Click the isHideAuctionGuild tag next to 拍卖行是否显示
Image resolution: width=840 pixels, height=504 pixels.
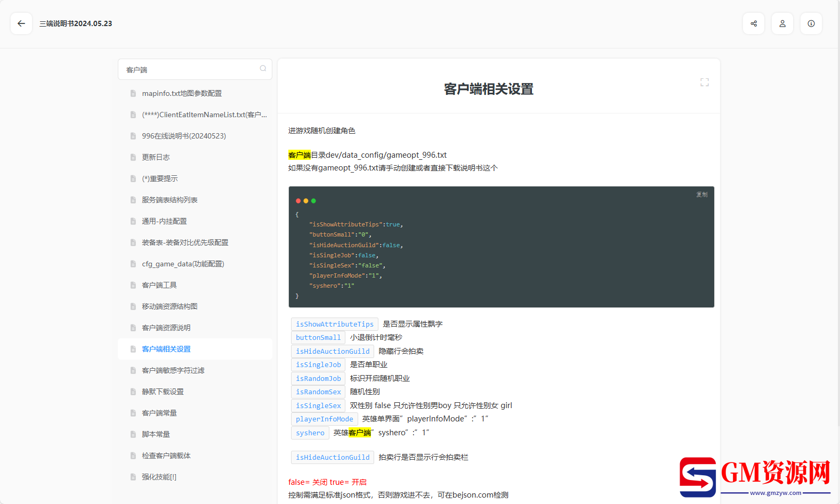pos(333,457)
